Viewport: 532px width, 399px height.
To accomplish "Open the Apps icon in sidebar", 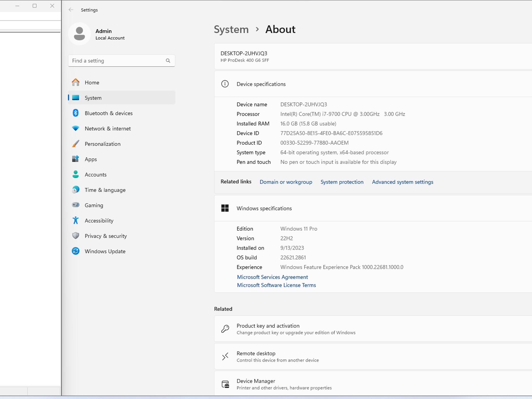I will 76,159.
